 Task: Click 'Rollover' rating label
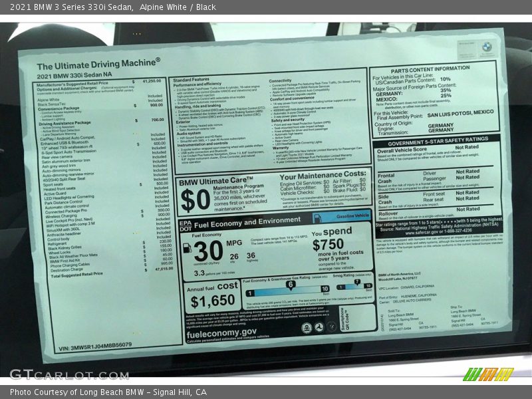click(388, 213)
